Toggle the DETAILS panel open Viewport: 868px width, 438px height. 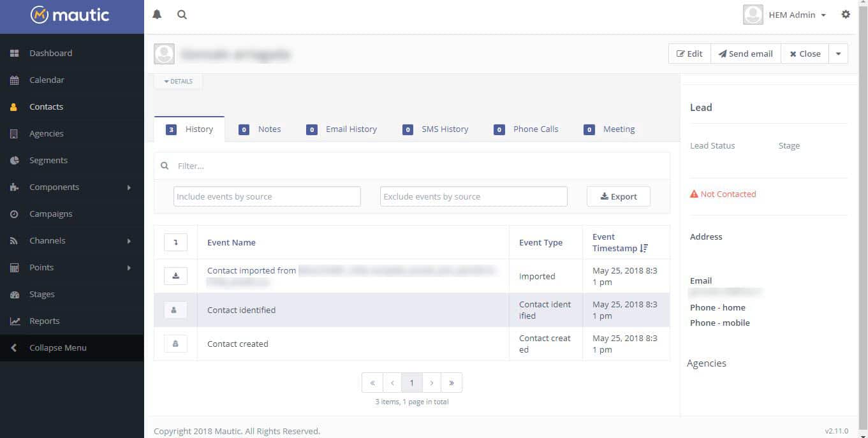178,81
